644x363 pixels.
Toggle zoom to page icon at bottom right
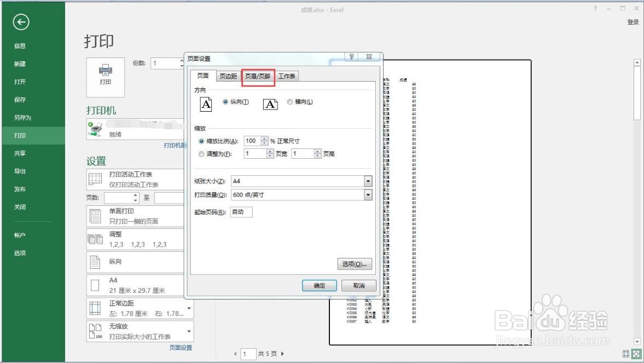[636, 354]
